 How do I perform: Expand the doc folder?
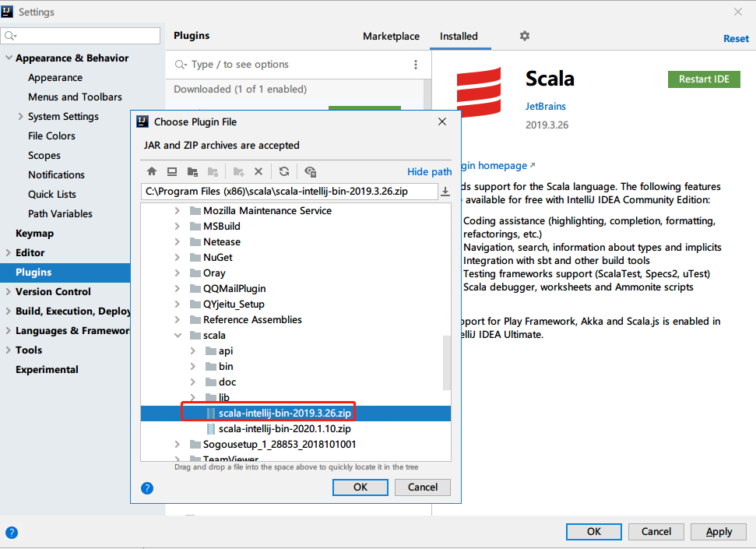193,382
